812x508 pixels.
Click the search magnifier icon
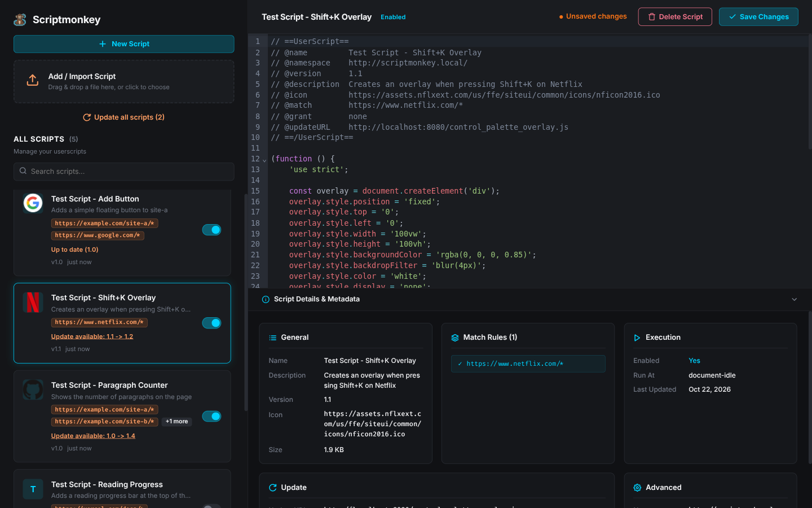point(23,171)
